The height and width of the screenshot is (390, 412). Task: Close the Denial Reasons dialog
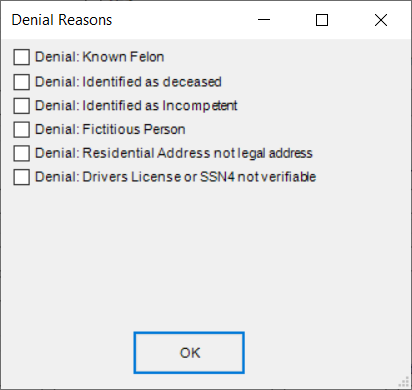coord(381,20)
